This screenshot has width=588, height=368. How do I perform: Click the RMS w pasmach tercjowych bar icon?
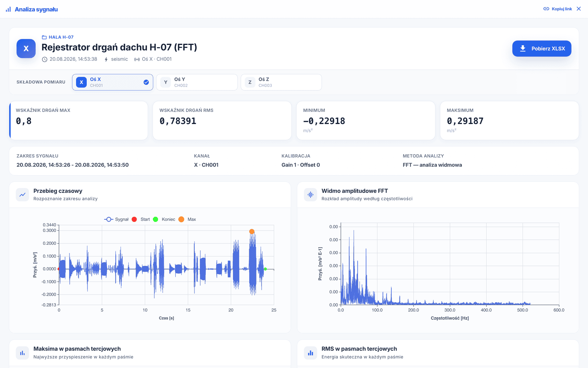311,353
